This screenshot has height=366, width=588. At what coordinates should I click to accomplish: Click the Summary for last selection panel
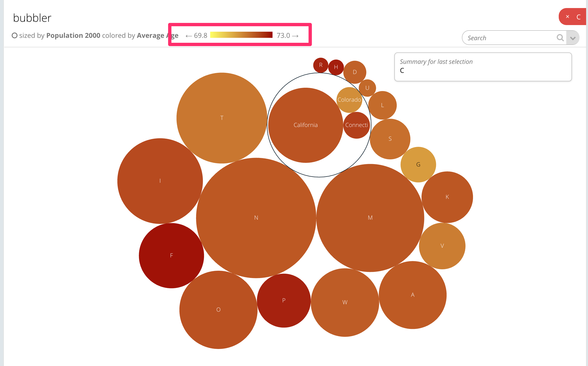(x=483, y=67)
